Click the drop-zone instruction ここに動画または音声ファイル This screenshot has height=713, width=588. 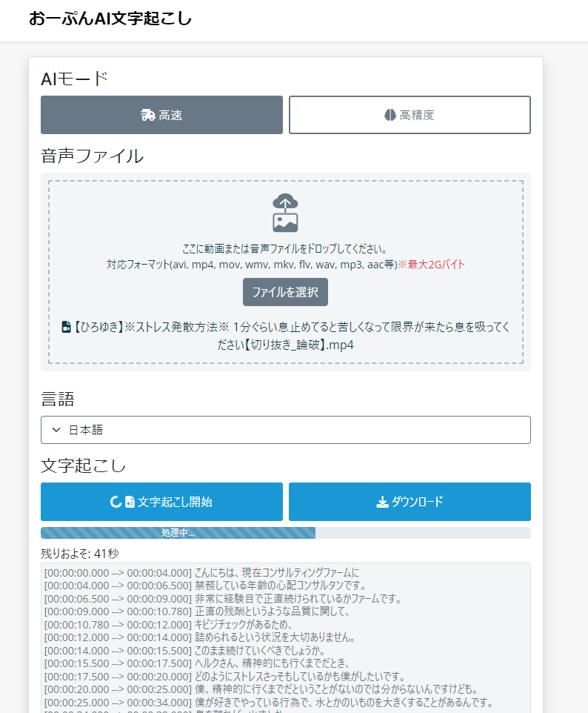point(285,249)
